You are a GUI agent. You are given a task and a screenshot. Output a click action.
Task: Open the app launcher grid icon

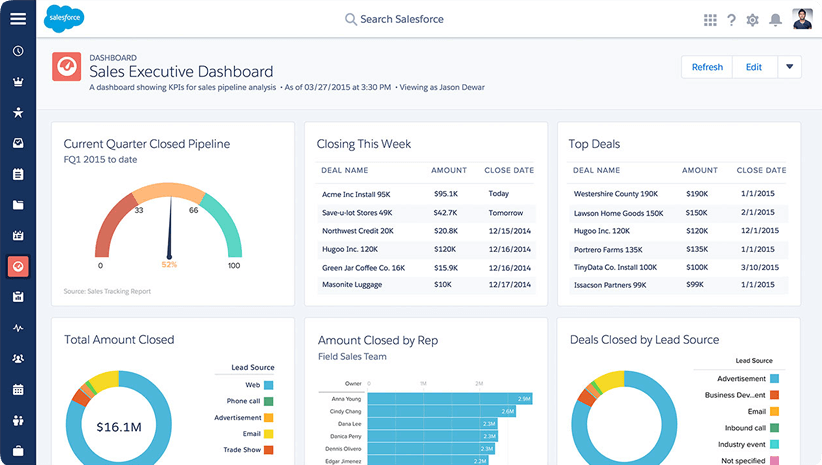710,20
